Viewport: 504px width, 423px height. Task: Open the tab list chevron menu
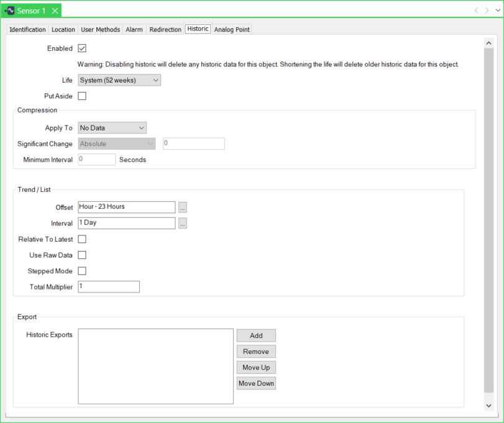point(497,11)
